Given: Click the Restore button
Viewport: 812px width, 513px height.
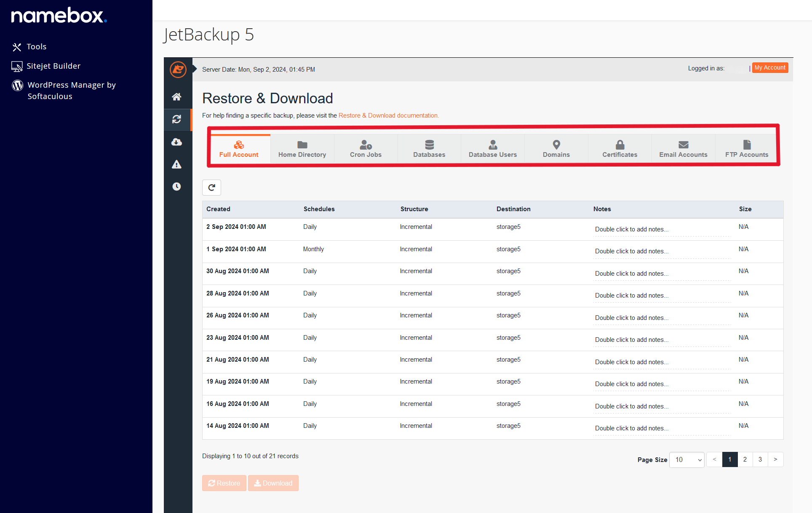Looking at the screenshot, I should pyautogui.click(x=224, y=483).
